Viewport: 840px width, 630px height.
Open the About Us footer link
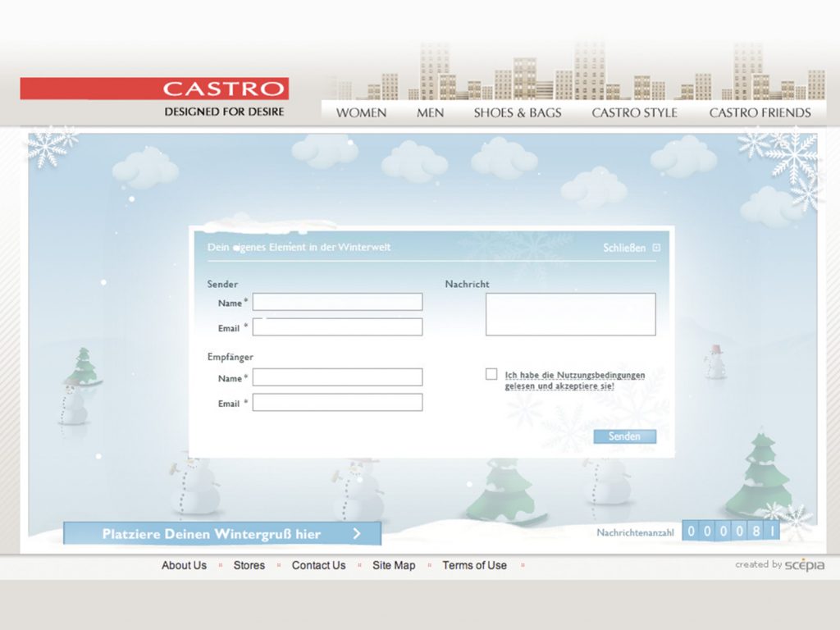point(184,565)
